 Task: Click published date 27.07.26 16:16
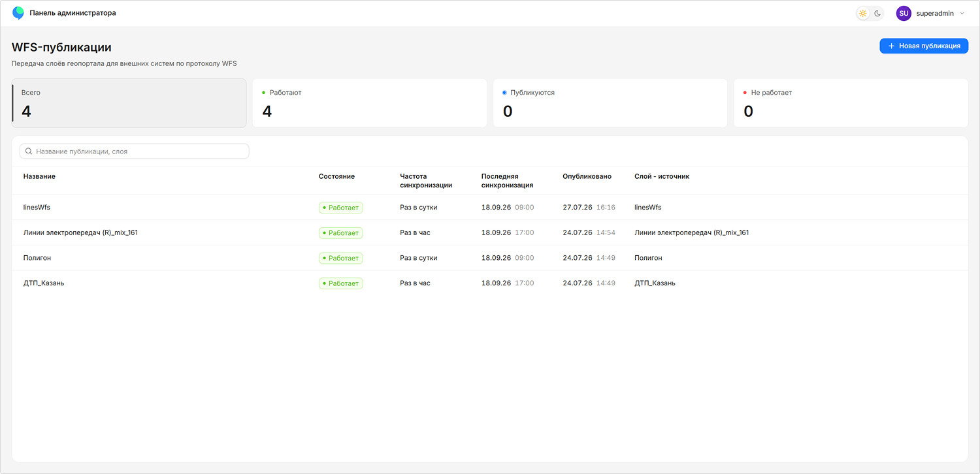[589, 207]
